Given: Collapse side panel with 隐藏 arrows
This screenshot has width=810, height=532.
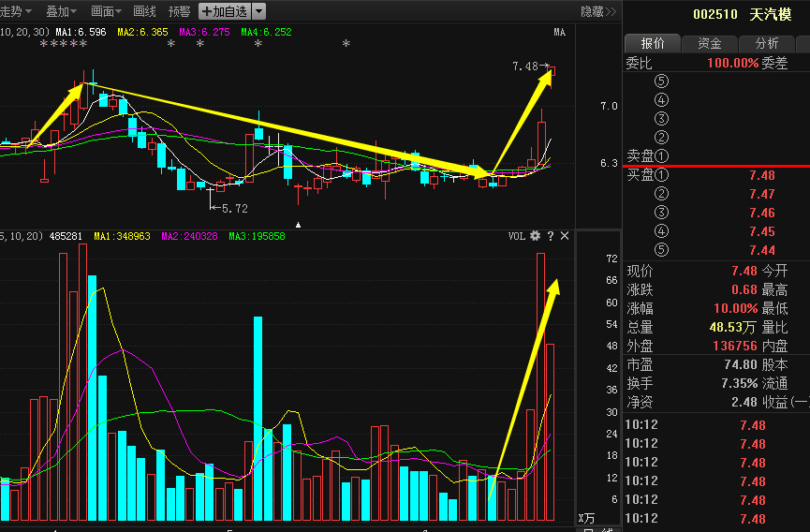Looking at the screenshot, I should point(599,11).
